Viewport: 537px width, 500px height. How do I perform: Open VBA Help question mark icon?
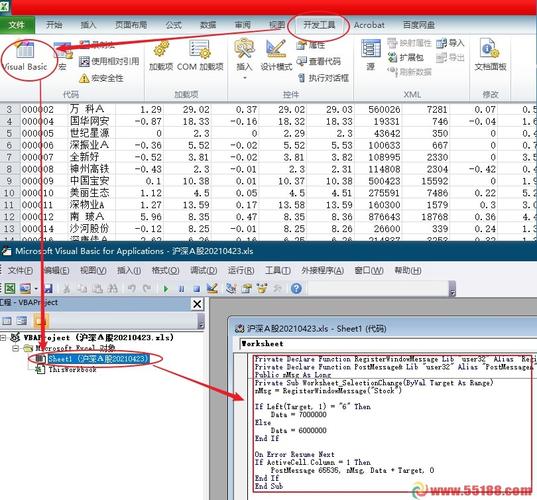296,289
